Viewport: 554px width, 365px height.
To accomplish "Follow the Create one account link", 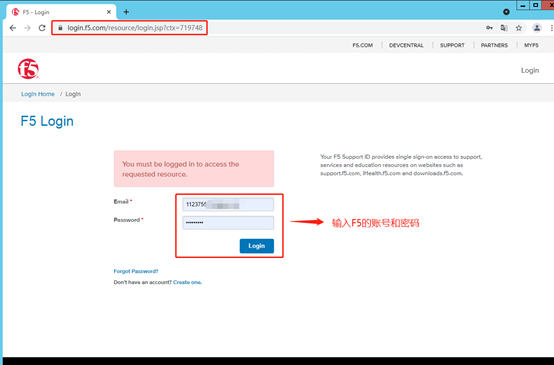I will (187, 282).
